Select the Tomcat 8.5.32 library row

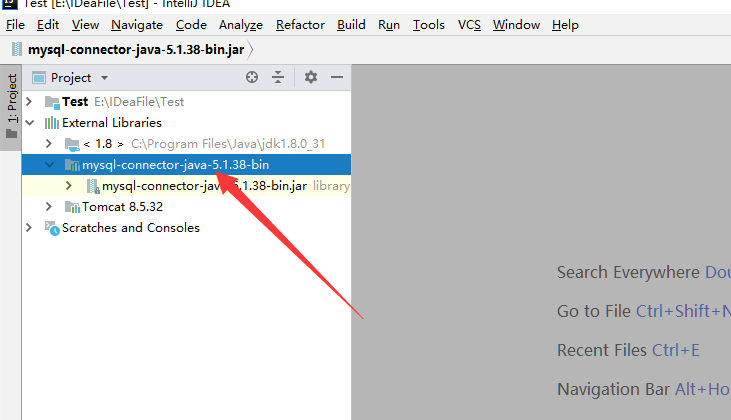pyautogui.click(x=186, y=207)
